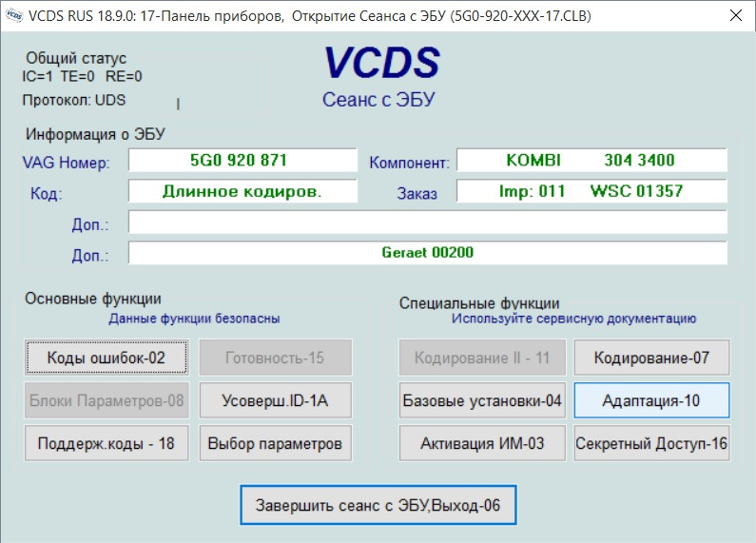
Task: Click the greyed Блоки Параметров-08 button
Action: click(x=107, y=400)
